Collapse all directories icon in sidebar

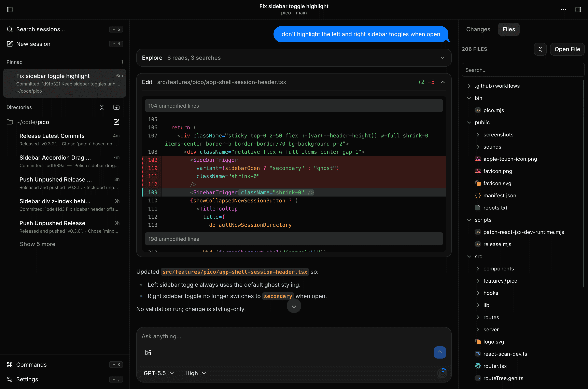(x=102, y=107)
